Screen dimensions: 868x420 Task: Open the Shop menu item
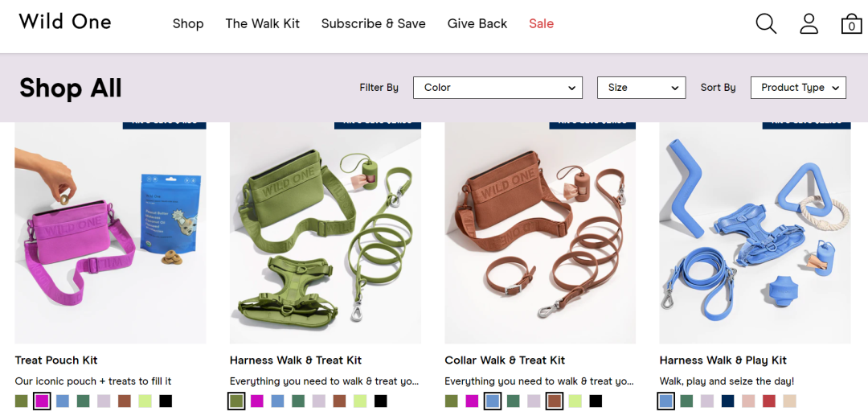(x=188, y=24)
